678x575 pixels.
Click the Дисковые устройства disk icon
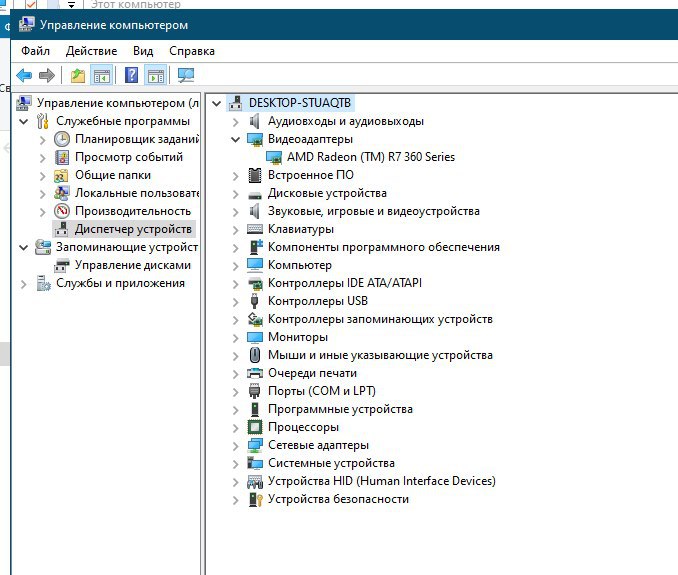(255, 195)
